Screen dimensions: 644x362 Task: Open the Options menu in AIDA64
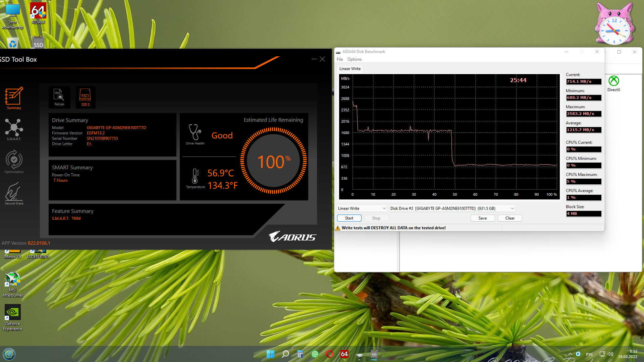click(354, 59)
